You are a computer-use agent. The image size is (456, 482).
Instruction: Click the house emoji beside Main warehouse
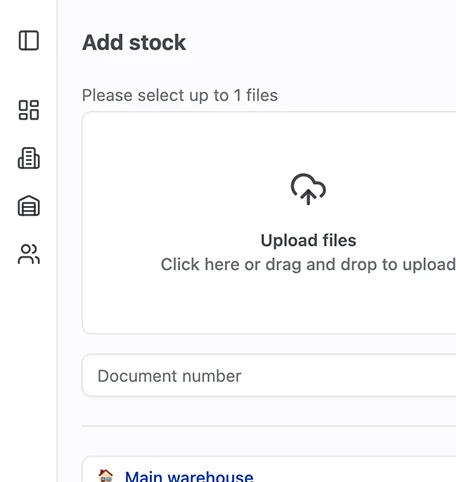[106, 476]
